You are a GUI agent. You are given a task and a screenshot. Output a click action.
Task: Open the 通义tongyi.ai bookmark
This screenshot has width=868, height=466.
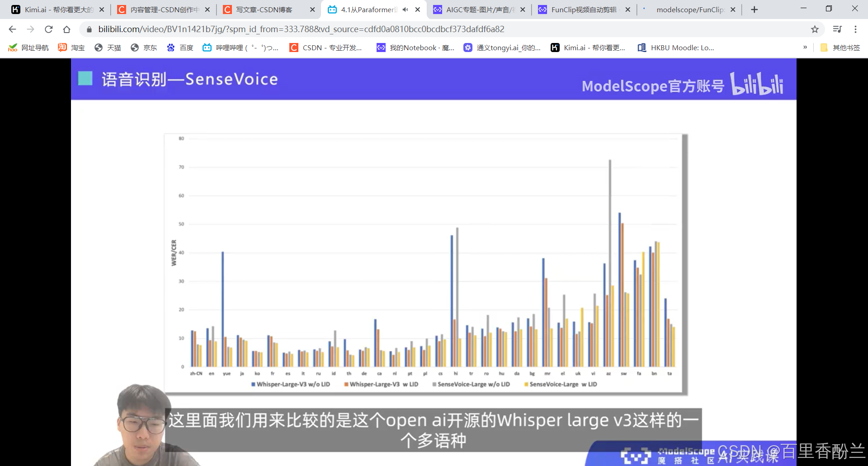pyautogui.click(x=502, y=48)
